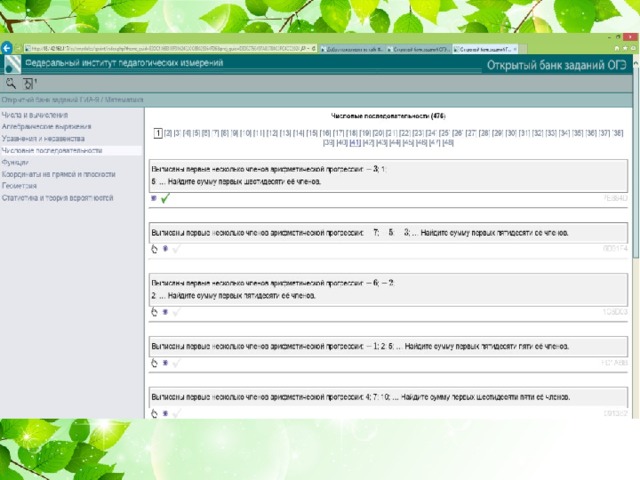Click the blue dot icon under the 7; 5; 3 task
This screenshot has height=480, width=640.
pos(165,249)
